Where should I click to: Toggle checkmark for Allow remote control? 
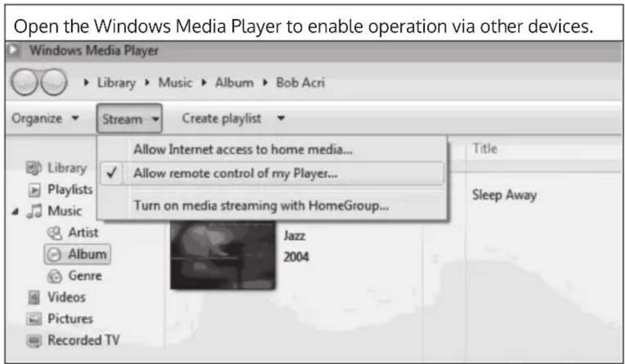click(x=112, y=173)
